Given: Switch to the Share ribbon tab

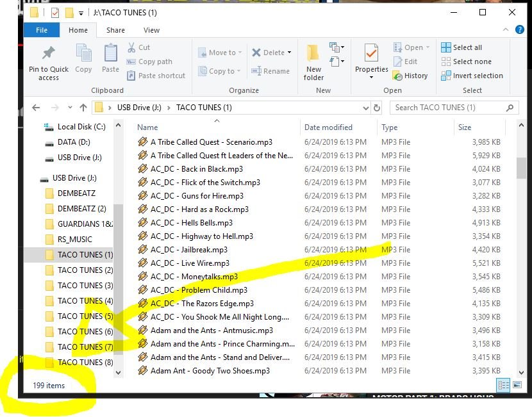Looking at the screenshot, I should [115, 30].
